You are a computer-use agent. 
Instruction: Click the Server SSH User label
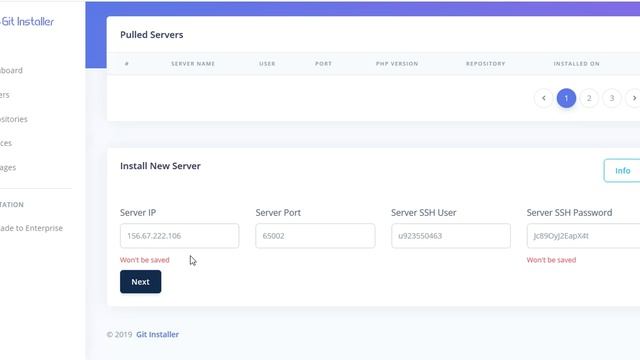[424, 213]
